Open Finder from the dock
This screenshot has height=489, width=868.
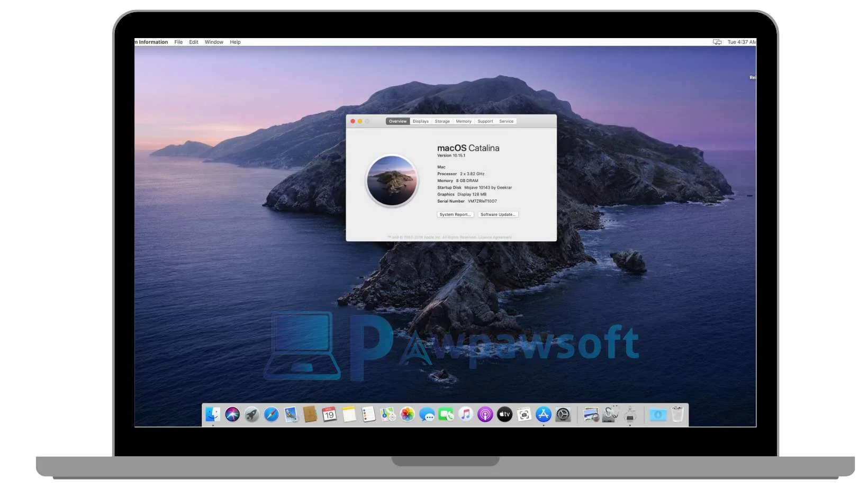point(213,414)
